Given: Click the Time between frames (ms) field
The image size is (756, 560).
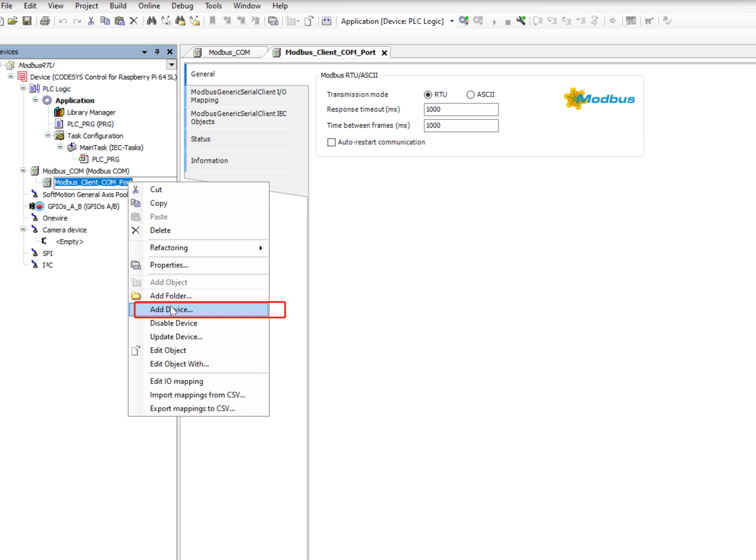Looking at the screenshot, I should (461, 125).
